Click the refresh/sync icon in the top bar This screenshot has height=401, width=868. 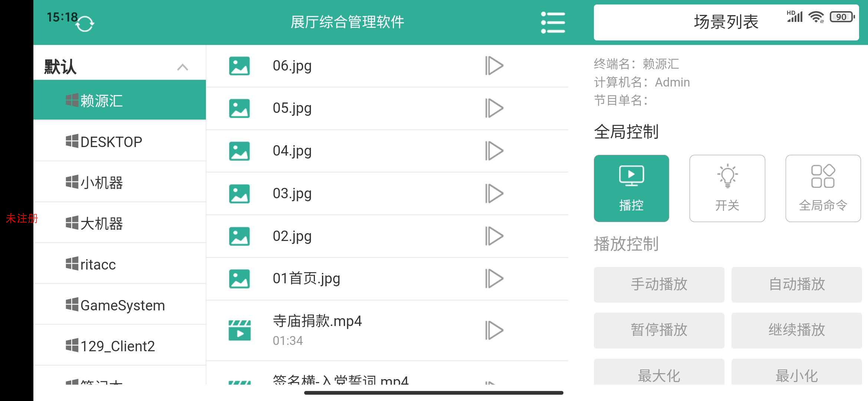[x=85, y=23]
